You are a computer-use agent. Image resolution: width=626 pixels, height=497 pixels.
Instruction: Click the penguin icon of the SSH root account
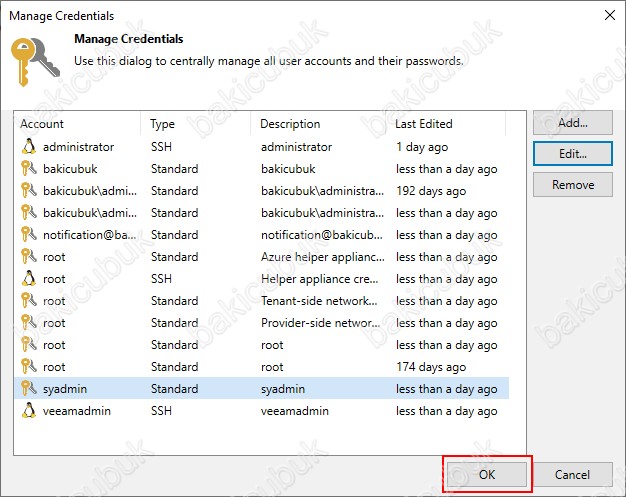pyautogui.click(x=29, y=278)
